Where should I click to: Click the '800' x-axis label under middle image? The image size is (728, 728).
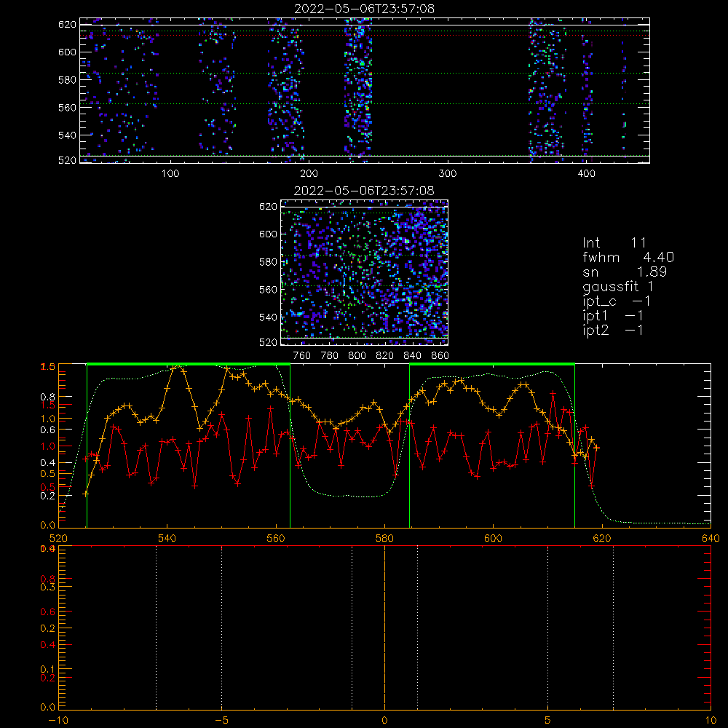[357, 356]
